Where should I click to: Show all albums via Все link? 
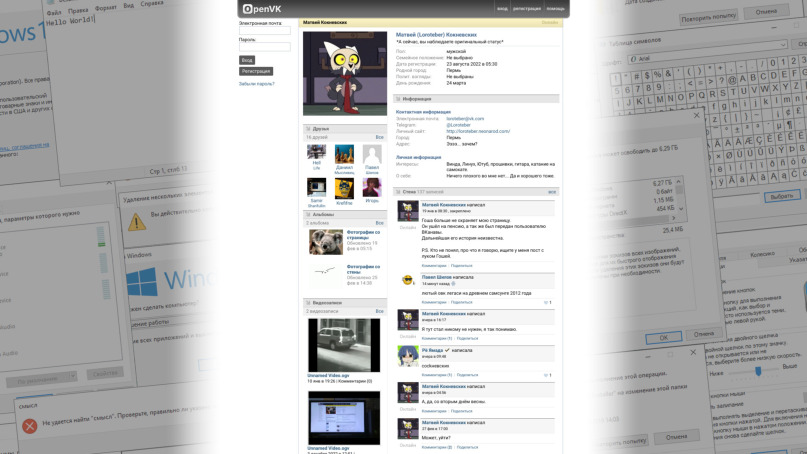[379, 223]
